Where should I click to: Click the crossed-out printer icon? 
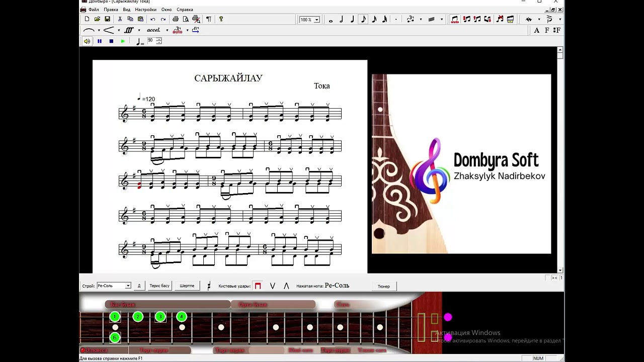pos(196,19)
